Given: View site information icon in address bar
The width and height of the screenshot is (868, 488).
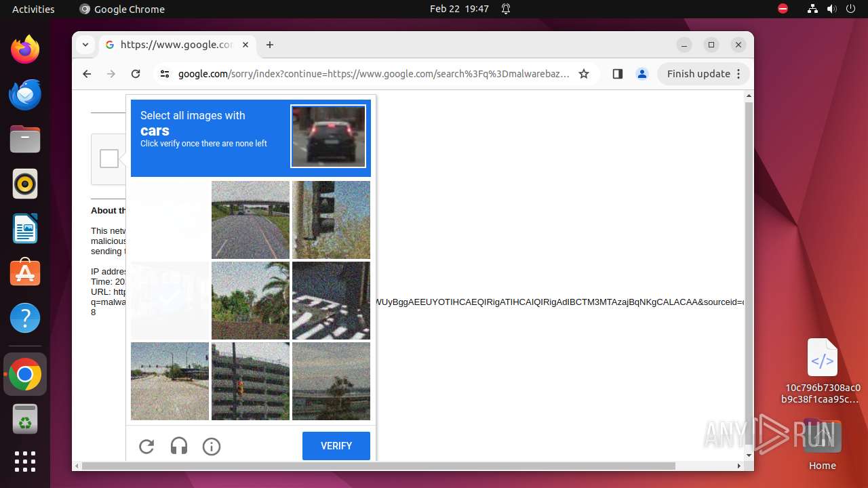Looking at the screenshot, I should tap(165, 74).
